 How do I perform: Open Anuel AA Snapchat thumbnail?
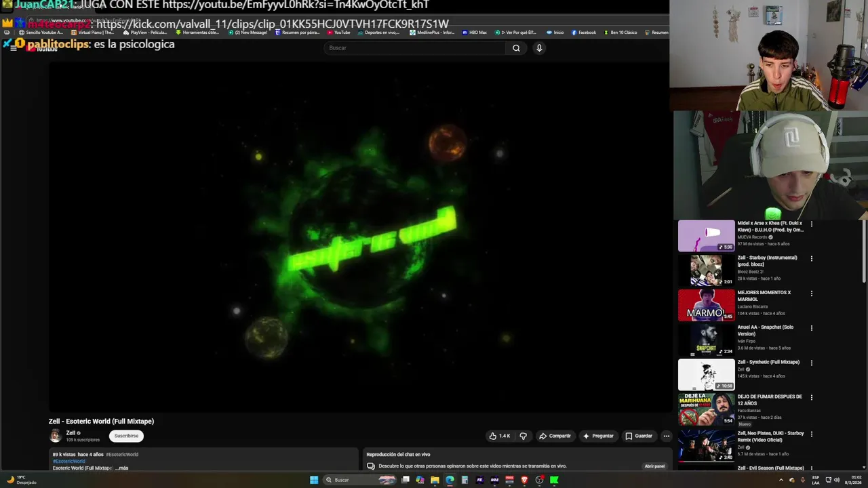point(706,340)
